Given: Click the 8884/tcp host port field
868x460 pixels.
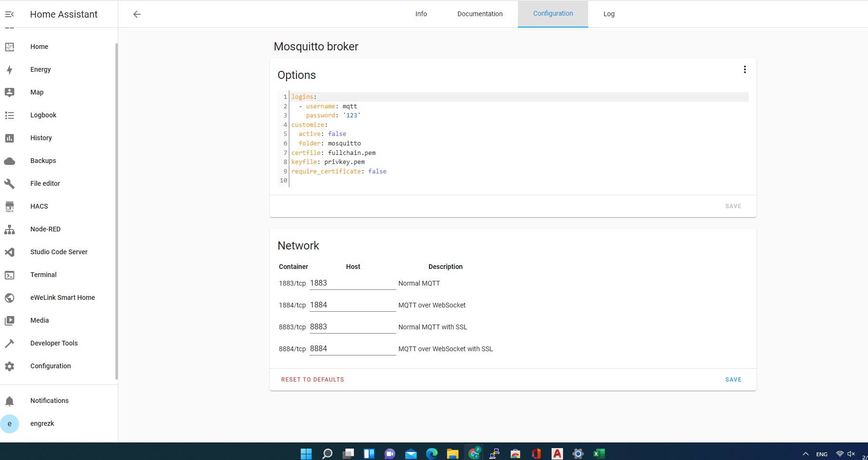Looking at the screenshot, I should [x=352, y=349].
